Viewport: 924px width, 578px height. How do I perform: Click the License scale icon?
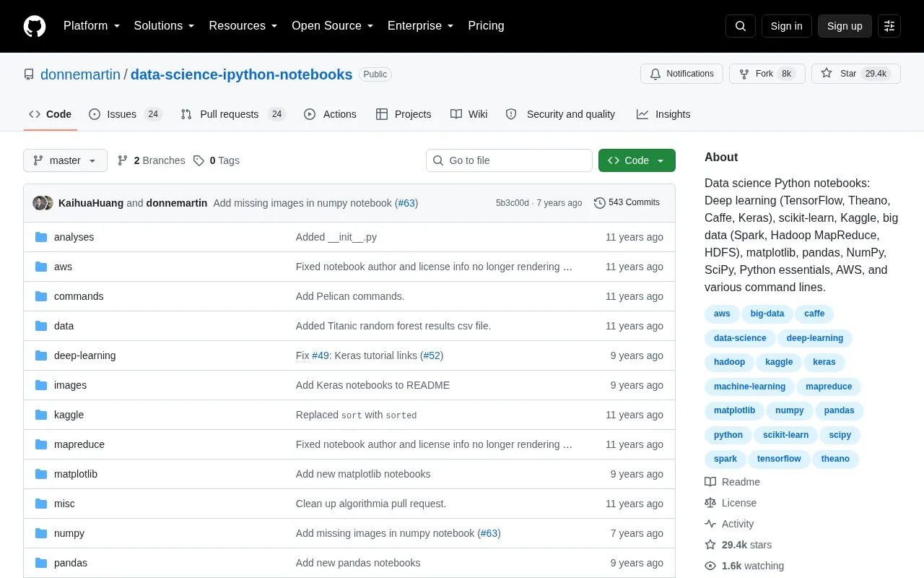[x=710, y=503]
